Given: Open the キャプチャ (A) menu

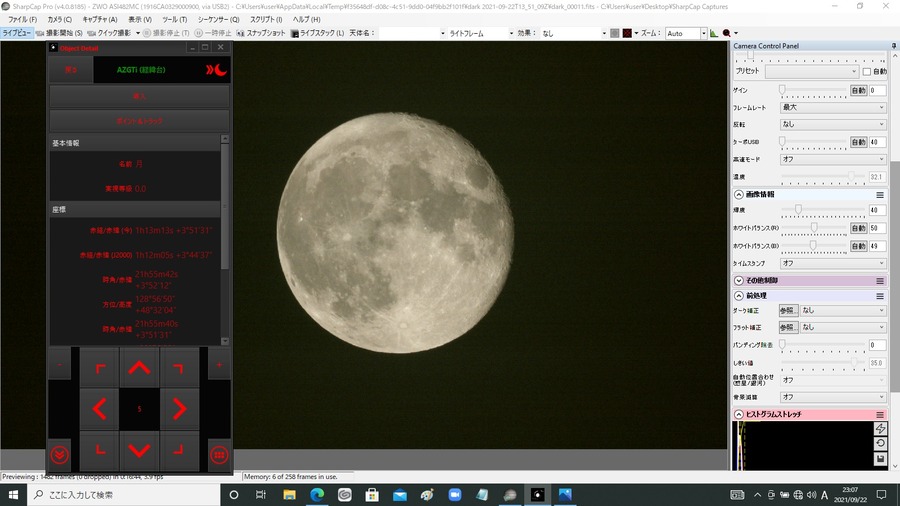Looking at the screenshot, I should [x=100, y=20].
